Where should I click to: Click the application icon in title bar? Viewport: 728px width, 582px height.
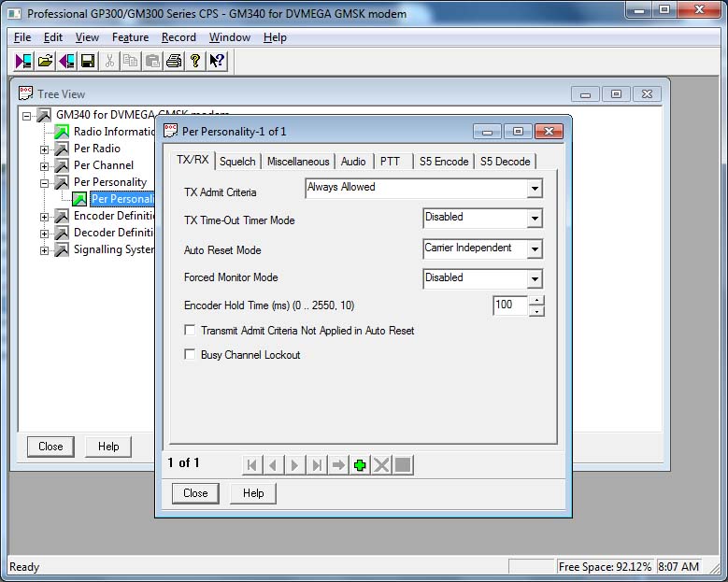(x=15, y=13)
